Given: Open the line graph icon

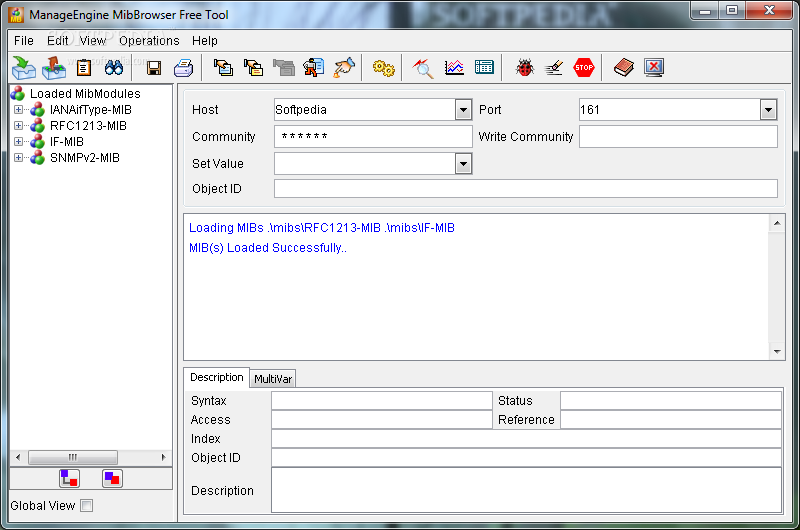Looking at the screenshot, I should tap(454, 67).
